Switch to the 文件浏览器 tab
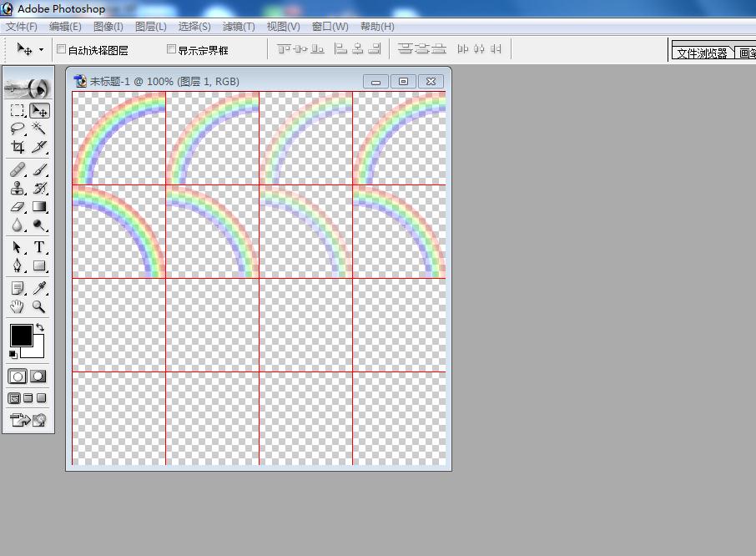 coord(703,53)
